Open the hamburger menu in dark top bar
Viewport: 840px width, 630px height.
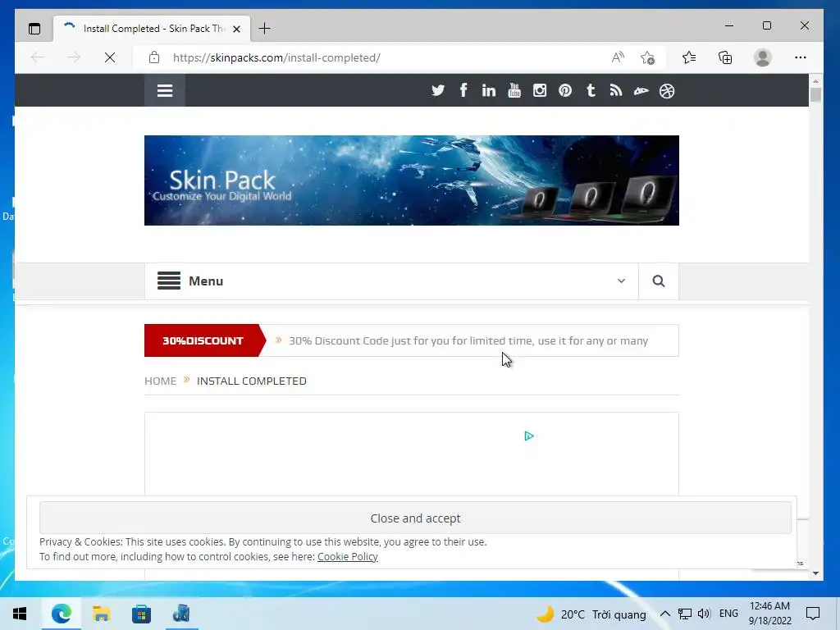point(164,90)
